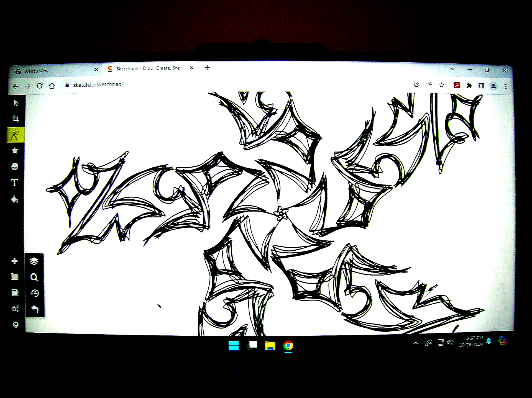
Task: Create a new sketch with plus icon
Action: [14, 261]
